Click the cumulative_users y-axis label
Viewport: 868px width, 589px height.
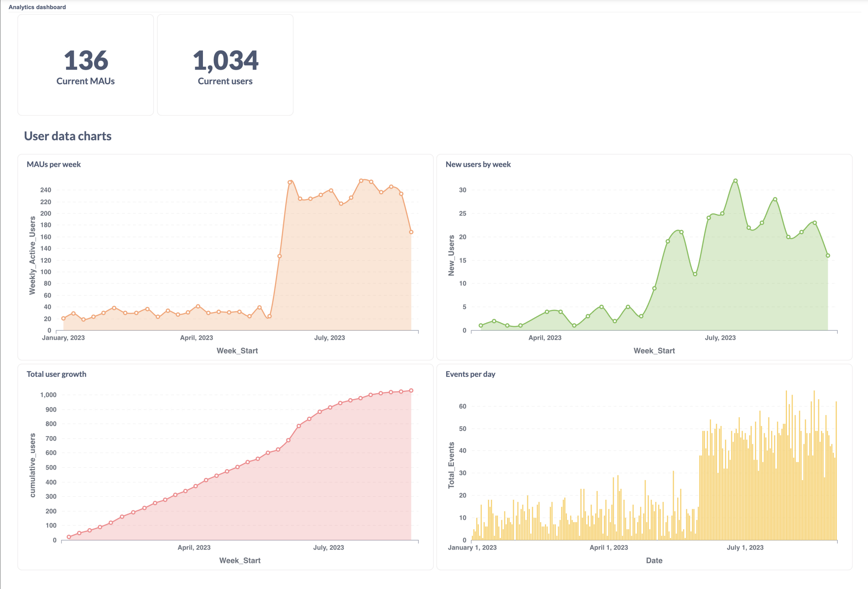tap(33, 465)
